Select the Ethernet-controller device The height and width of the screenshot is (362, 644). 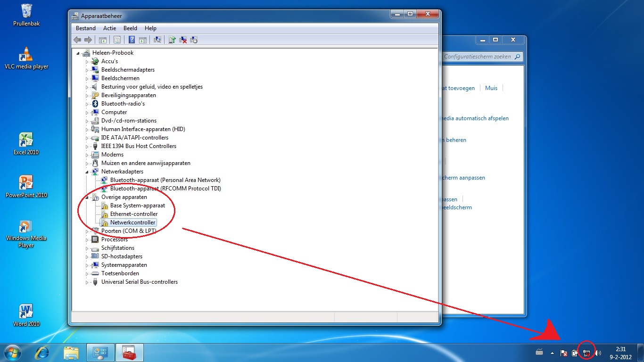click(x=134, y=214)
